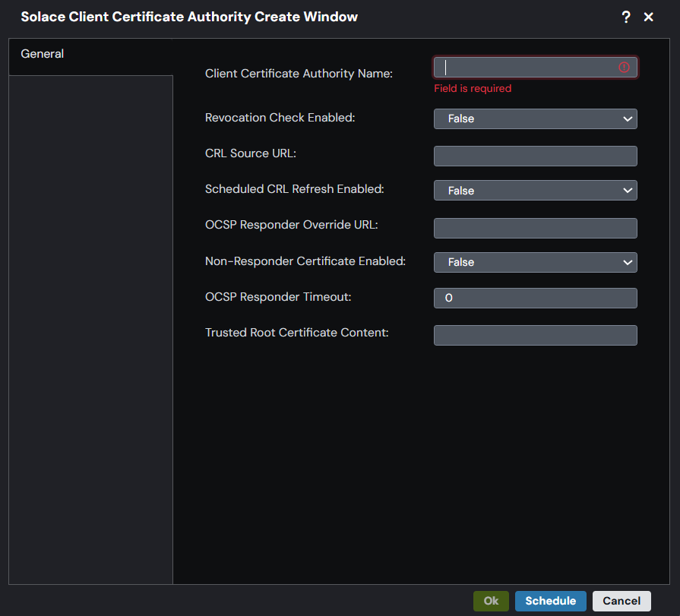
Task: Close the Create Window dialog
Action: click(x=648, y=17)
